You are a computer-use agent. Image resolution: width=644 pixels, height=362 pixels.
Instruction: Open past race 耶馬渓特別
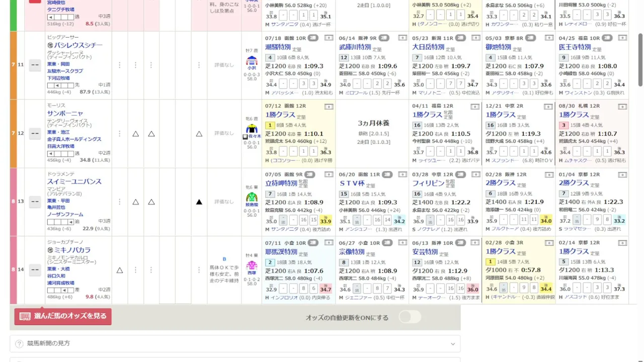coord(281,252)
